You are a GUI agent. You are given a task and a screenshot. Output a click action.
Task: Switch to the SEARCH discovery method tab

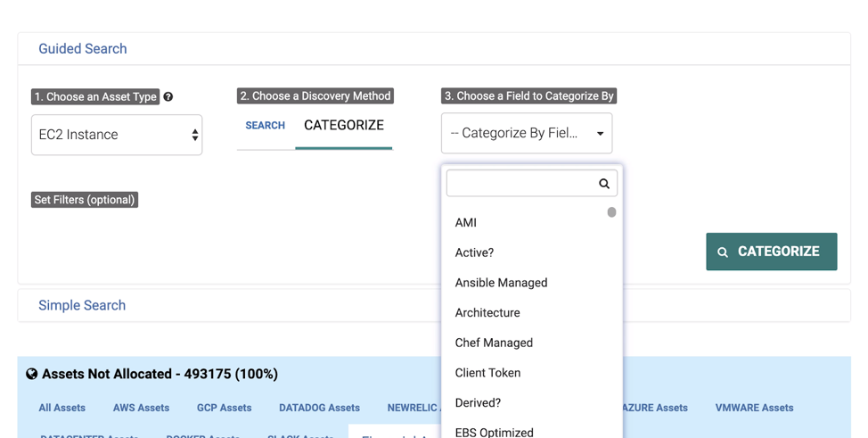266,125
